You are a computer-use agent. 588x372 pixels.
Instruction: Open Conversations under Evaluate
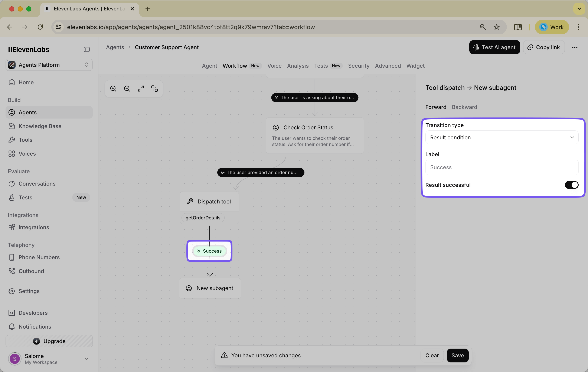[x=37, y=183]
